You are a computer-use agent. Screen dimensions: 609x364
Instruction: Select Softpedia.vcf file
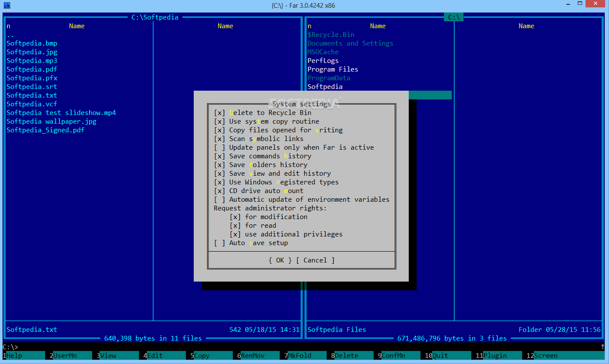32,104
